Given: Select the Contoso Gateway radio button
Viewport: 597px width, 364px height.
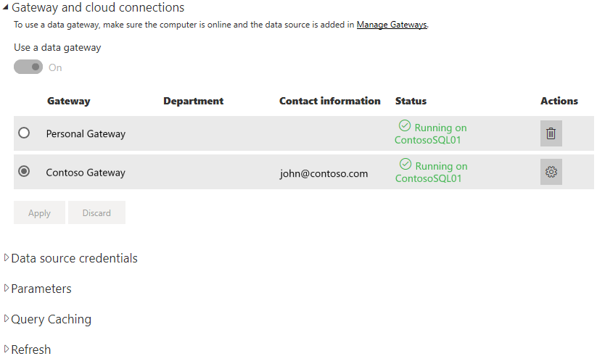Looking at the screenshot, I should [24, 171].
